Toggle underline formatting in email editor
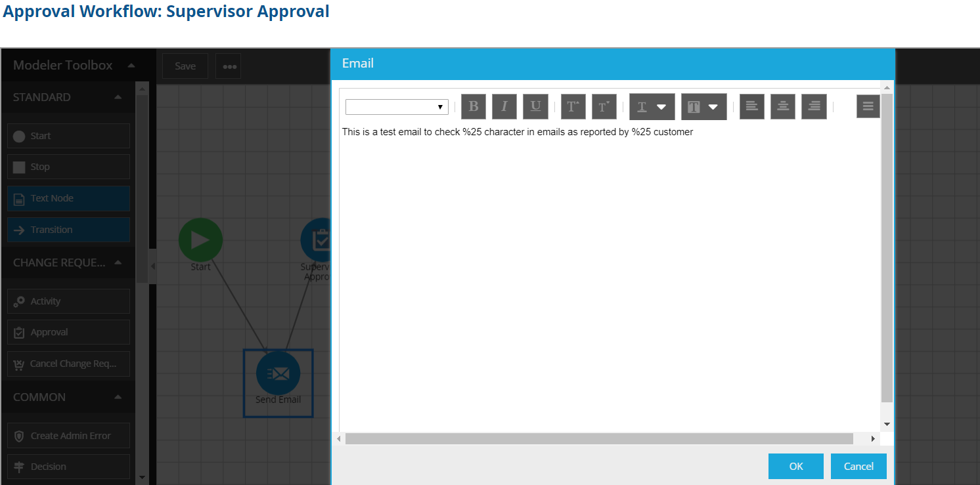Viewport: 980px width, 485px height. point(535,107)
